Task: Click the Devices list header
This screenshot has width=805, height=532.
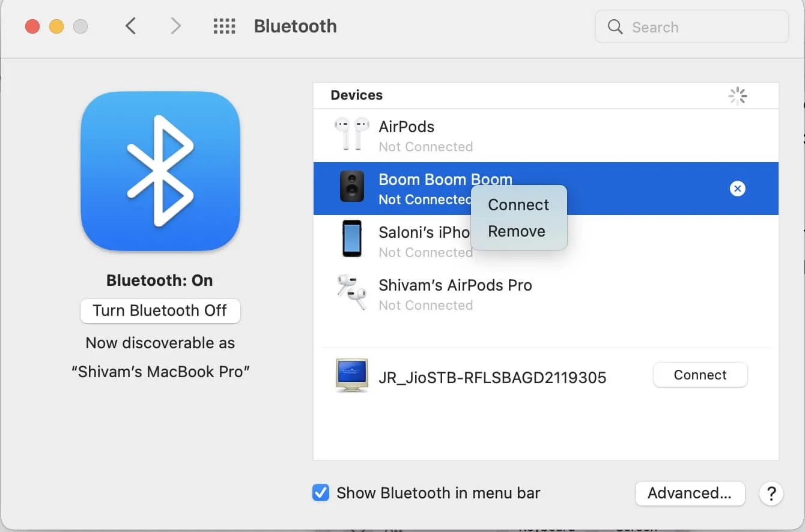Action: 356,95
